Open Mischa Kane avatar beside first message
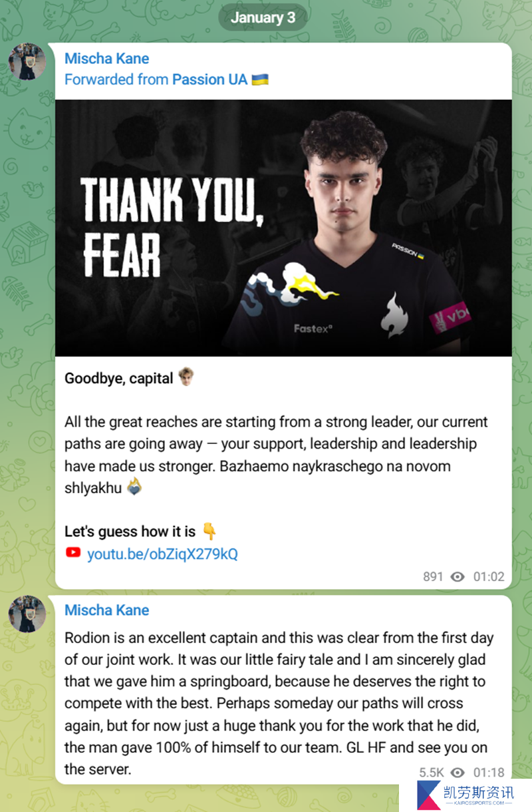This screenshot has width=532, height=812. pos(27,62)
